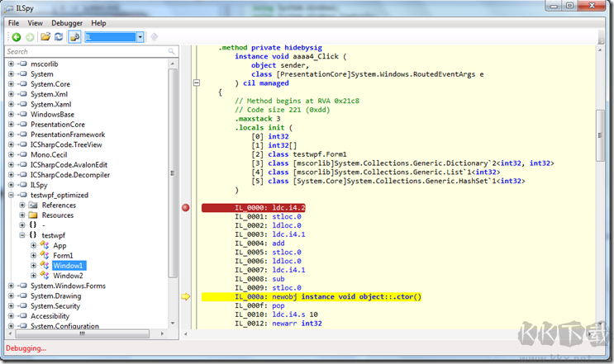Open the Debugger menu
This screenshot has width=614, height=364.
(x=67, y=23)
